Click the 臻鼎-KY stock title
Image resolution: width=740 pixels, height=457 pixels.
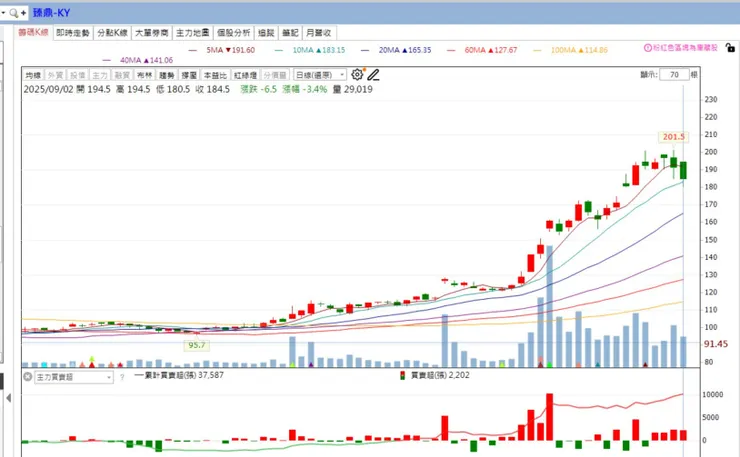[x=51, y=13]
